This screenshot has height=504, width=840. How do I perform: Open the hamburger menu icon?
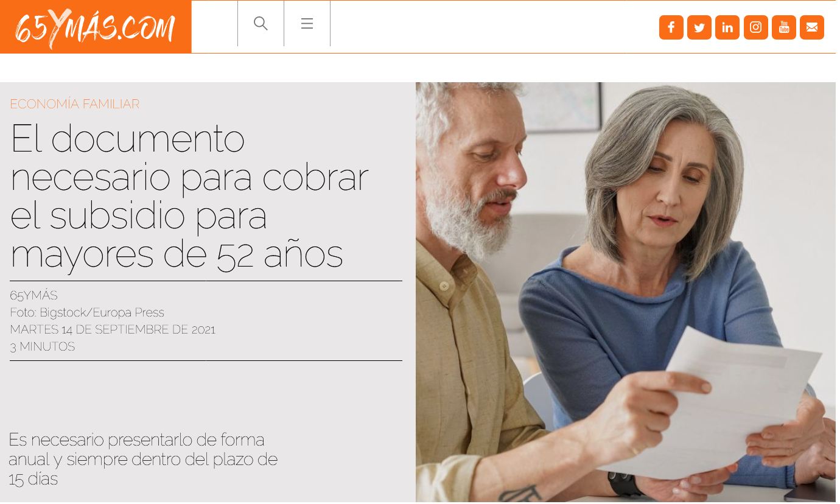pyautogui.click(x=307, y=24)
